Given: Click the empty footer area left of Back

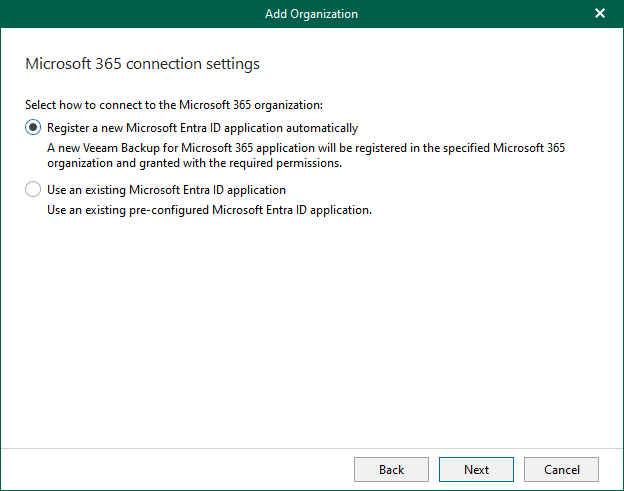Looking at the screenshot, I should [x=170, y=469].
